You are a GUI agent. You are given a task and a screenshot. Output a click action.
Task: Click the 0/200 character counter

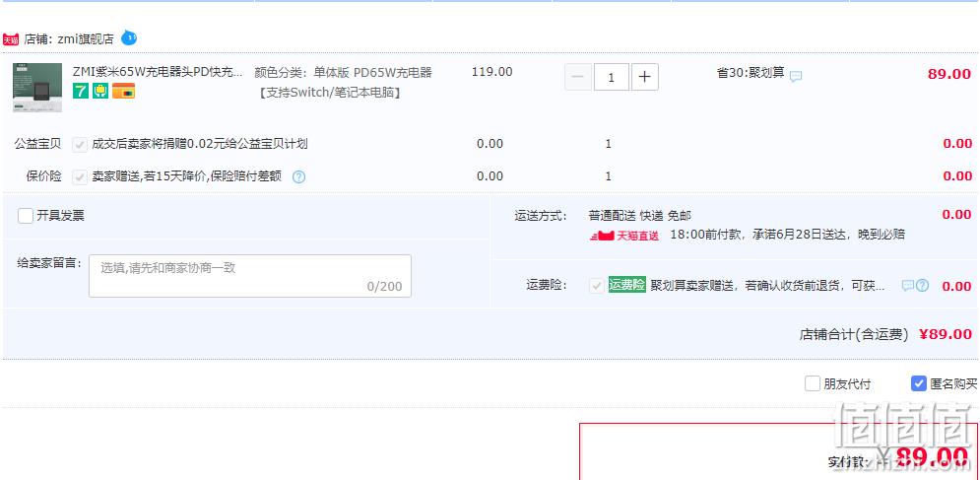point(384,287)
